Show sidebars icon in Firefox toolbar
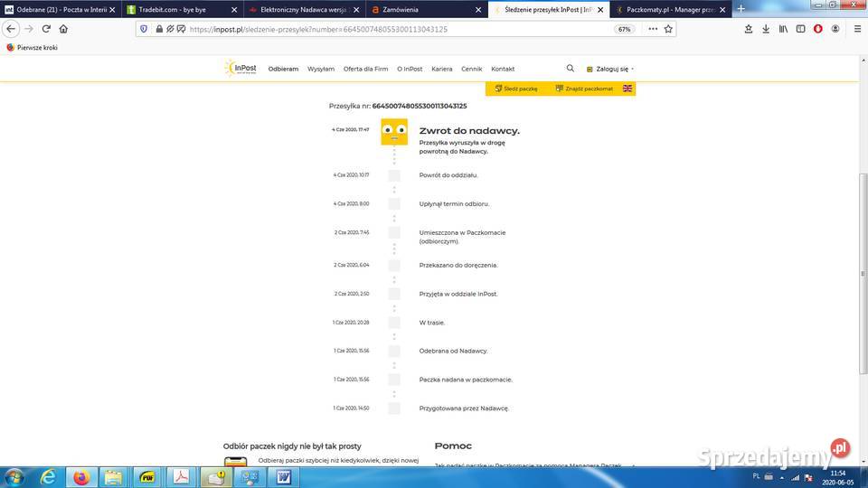868x488 pixels. point(800,29)
